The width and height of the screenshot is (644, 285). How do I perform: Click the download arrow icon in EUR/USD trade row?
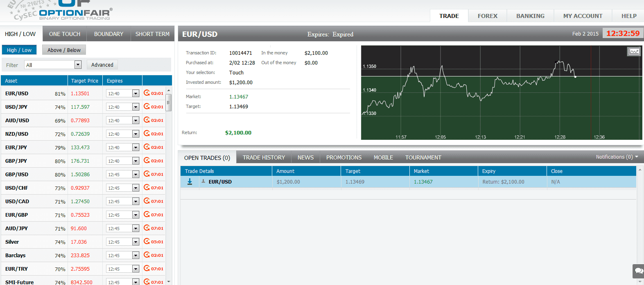[x=190, y=182]
